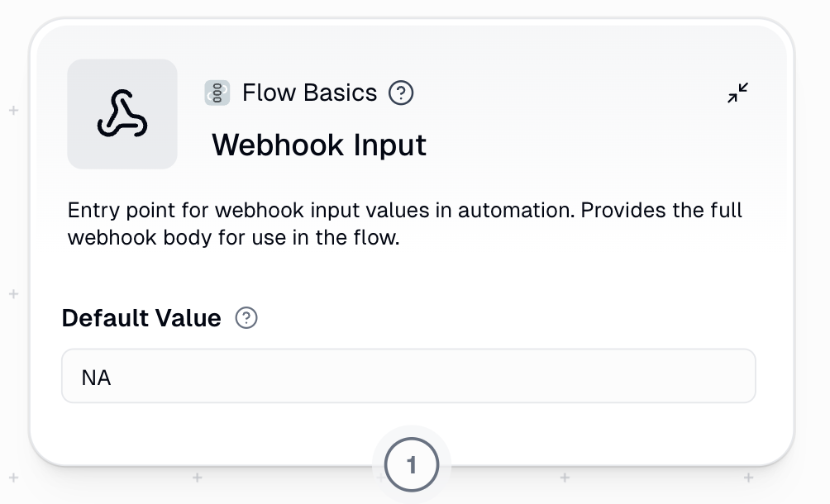
Task: Focus the Default Value field containing NA
Action: pyautogui.click(x=408, y=377)
